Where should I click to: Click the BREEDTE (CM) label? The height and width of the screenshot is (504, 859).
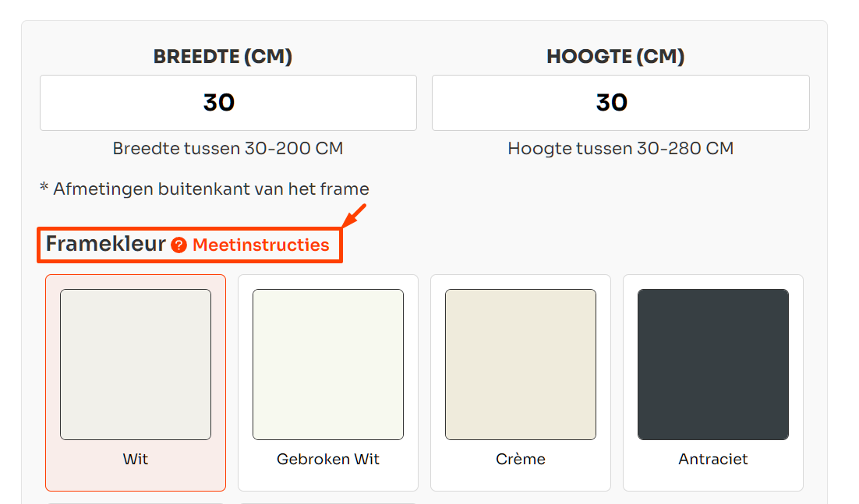[223, 56]
